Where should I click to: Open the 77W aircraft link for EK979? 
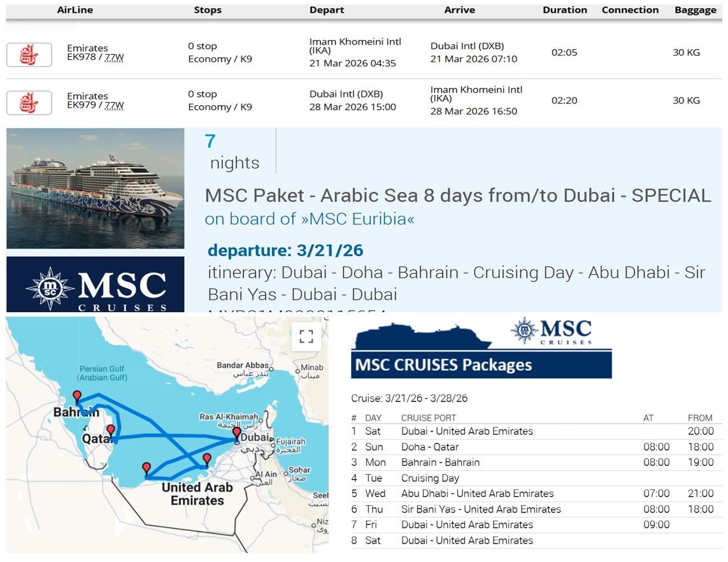pyautogui.click(x=115, y=105)
